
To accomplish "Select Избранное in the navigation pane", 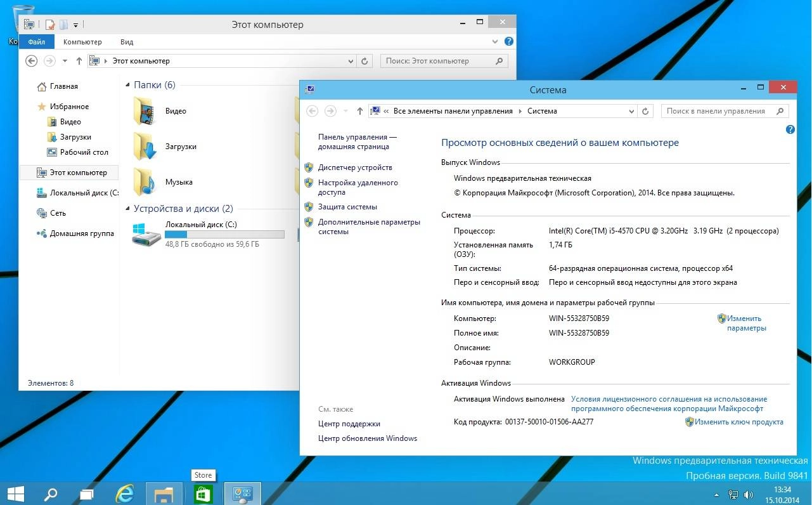I will [x=69, y=107].
